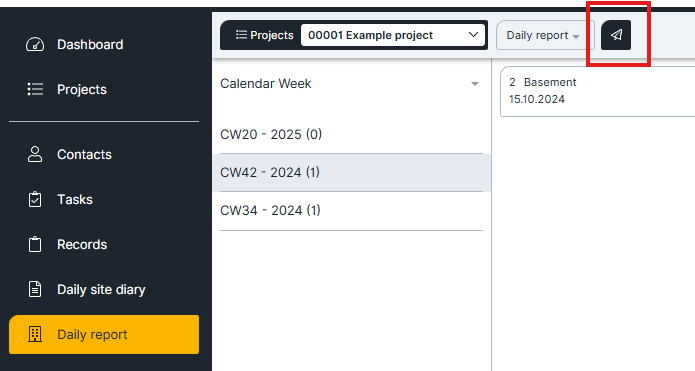Expand the Calendar Week sort arrow
The width and height of the screenshot is (695, 371).
[x=475, y=84]
